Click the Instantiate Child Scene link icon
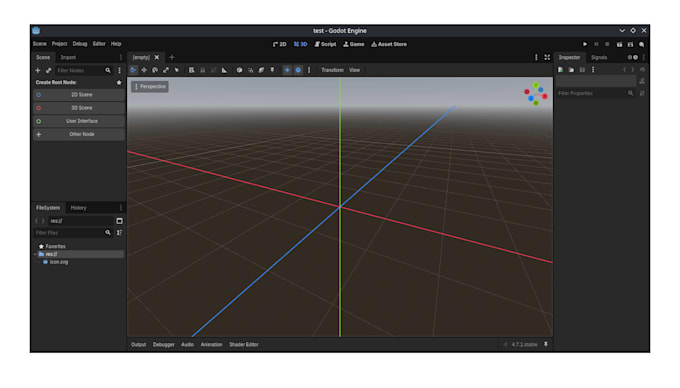Image resolution: width=680 pixels, height=388 pixels. pos(49,70)
